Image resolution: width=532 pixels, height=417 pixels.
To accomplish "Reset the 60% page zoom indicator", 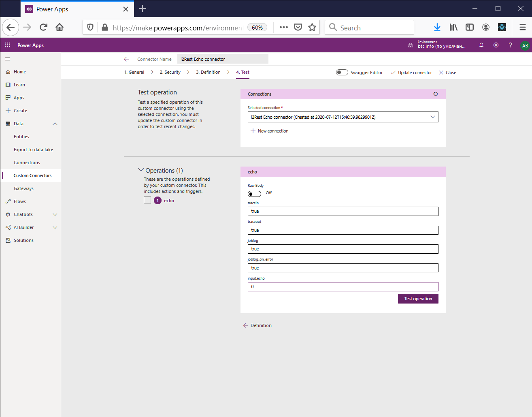I will click(x=257, y=28).
